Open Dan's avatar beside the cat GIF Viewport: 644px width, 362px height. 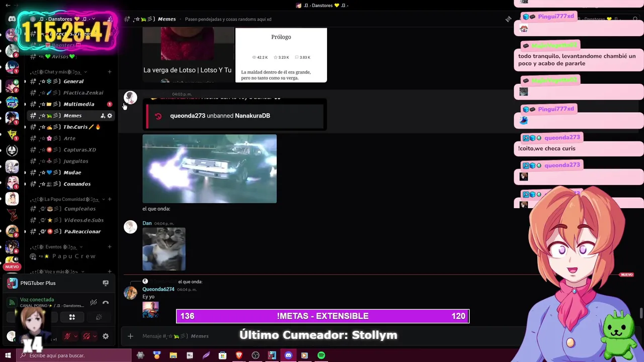tap(130, 227)
